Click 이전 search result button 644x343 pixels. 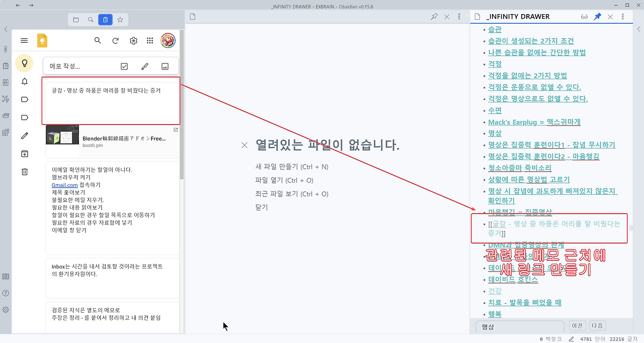[x=578, y=326]
